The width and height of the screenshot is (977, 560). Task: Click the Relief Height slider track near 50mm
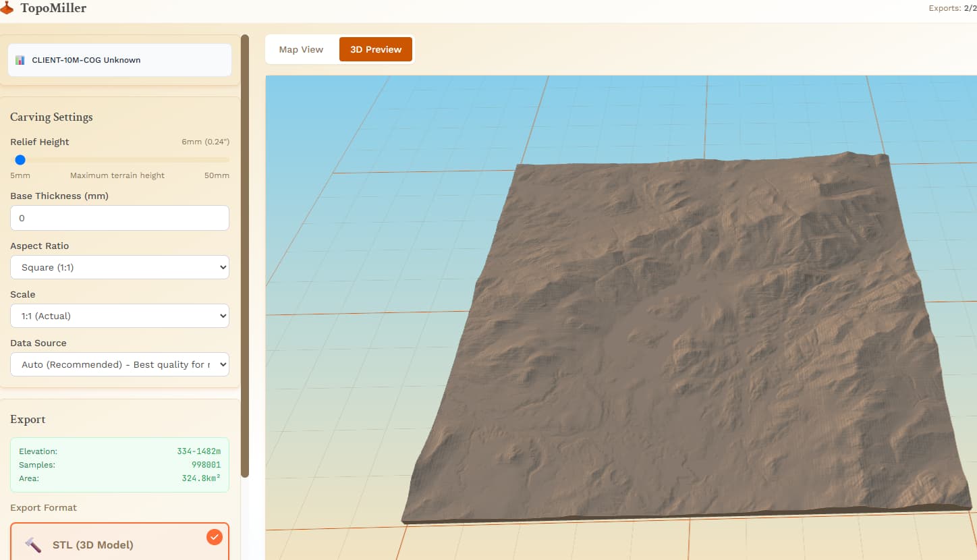[223, 160]
